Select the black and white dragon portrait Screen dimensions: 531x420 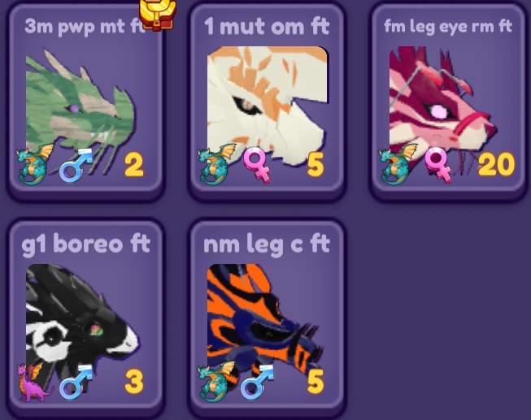(x=82, y=325)
